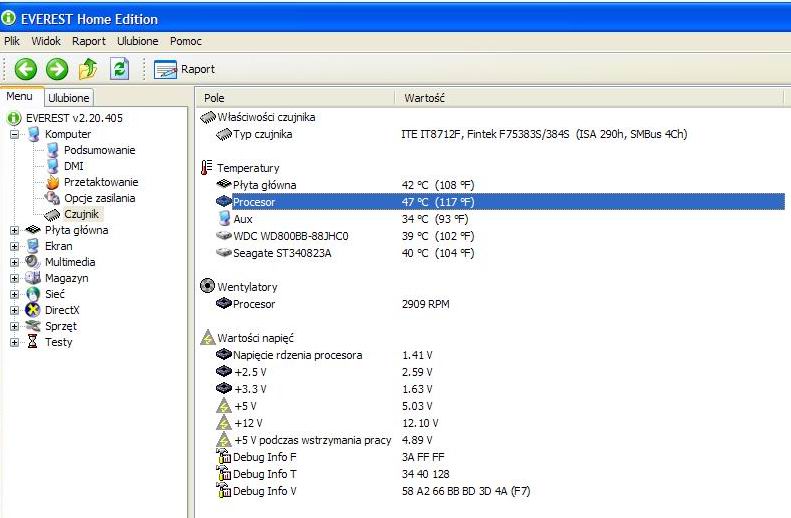This screenshot has height=518, width=791.
Task: Click the Sprzęt hardware icon
Action: coord(33,326)
